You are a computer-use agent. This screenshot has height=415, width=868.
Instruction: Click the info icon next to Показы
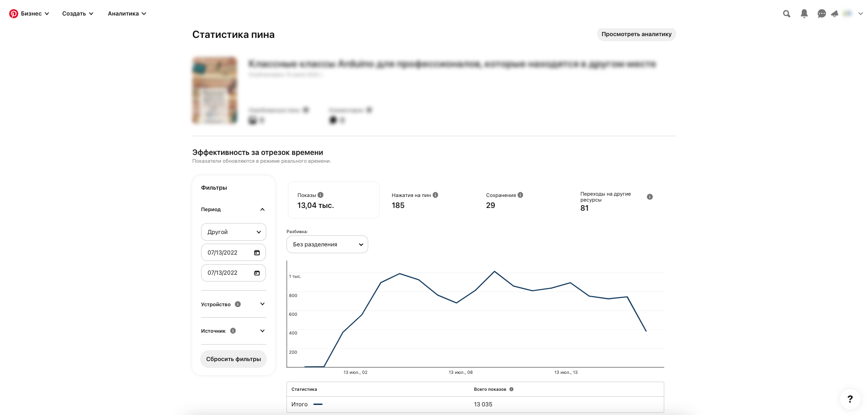click(x=321, y=195)
